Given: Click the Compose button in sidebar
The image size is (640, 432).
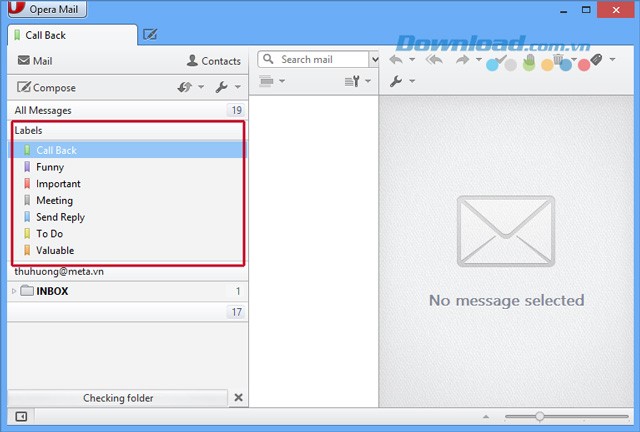Looking at the screenshot, I should pos(46,87).
